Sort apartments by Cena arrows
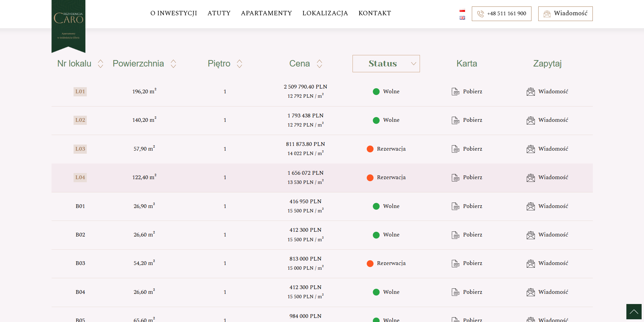Viewport: 644px width, 322px height. (319, 64)
